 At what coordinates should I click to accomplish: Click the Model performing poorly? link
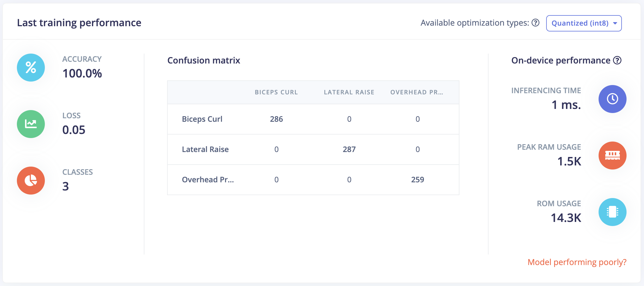click(577, 262)
